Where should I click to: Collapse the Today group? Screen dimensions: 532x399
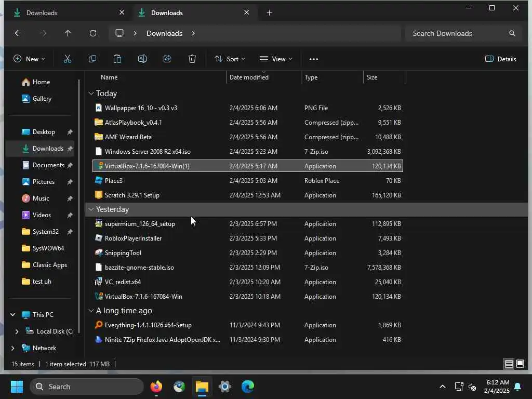pos(91,94)
